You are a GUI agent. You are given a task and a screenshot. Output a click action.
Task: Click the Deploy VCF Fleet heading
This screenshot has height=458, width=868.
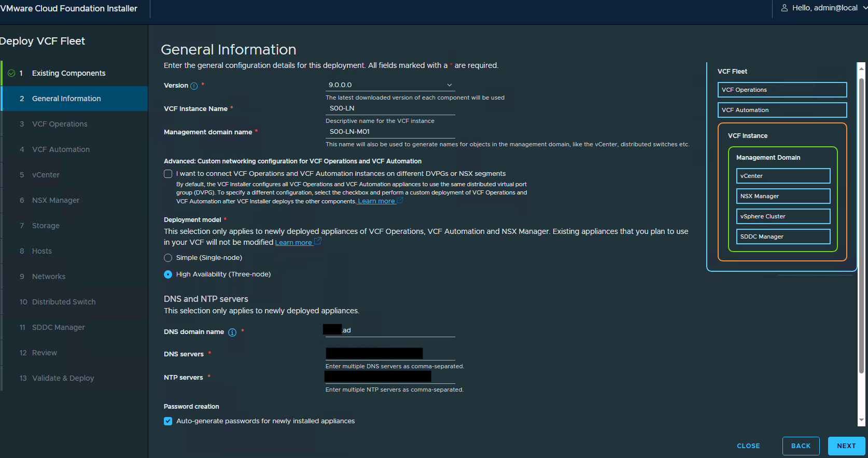pyautogui.click(x=42, y=41)
